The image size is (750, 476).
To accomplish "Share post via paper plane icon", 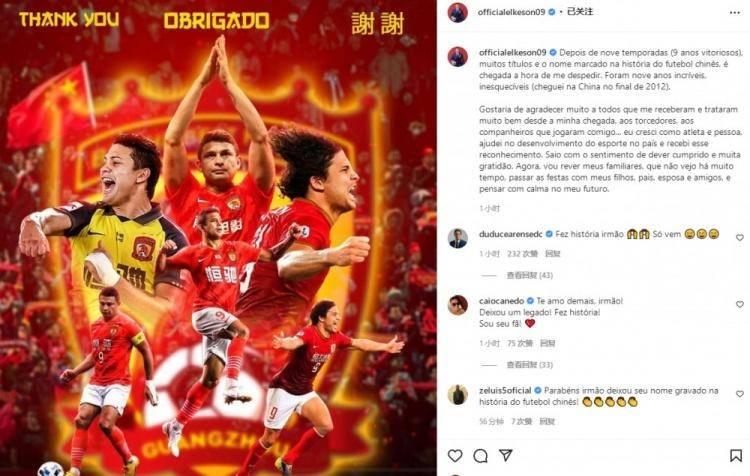I will [x=506, y=455].
